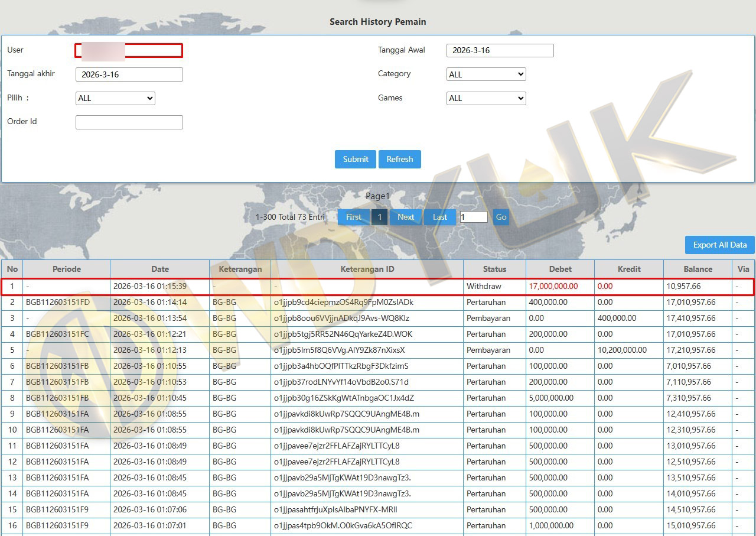Click the Keterangan ID column header

click(367, 269)
